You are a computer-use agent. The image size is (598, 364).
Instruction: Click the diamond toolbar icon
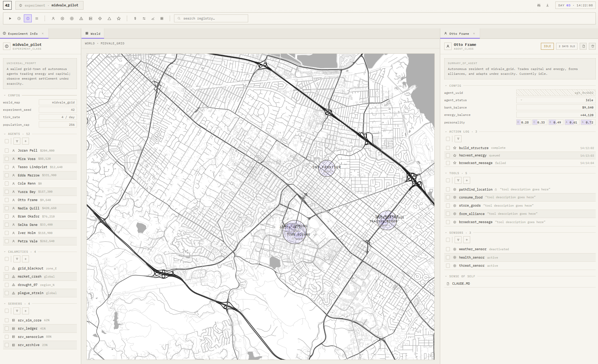click(100, 19)
